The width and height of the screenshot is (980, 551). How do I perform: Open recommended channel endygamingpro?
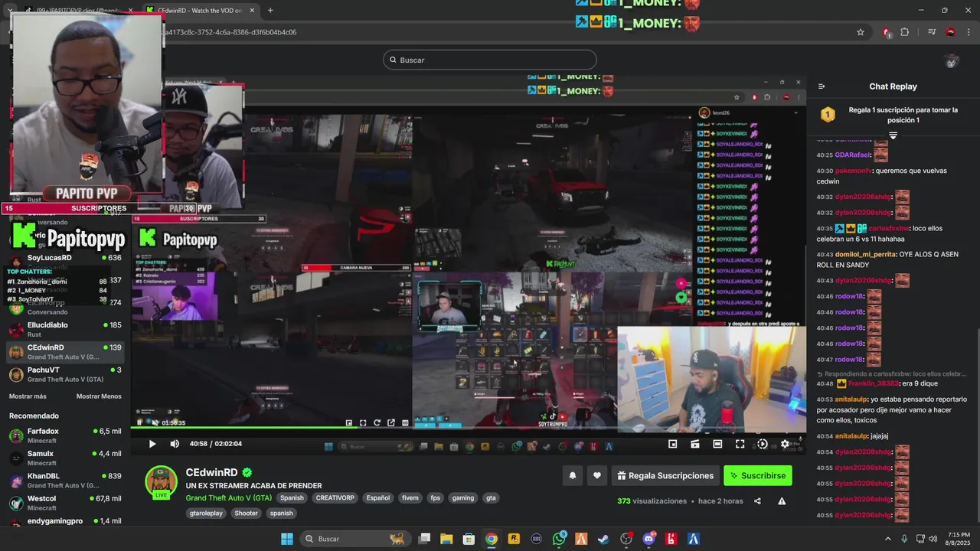pyautogui.click(x=65, y=521)
